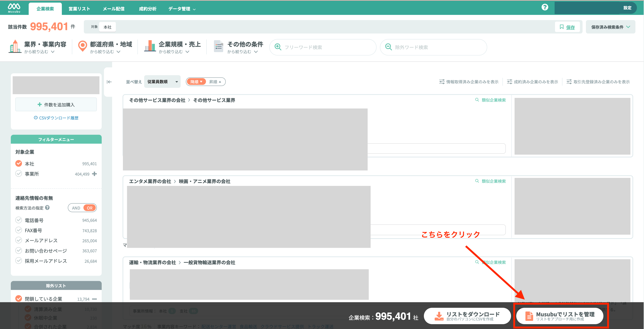Click the bookmark save icon

pos(561,27)
